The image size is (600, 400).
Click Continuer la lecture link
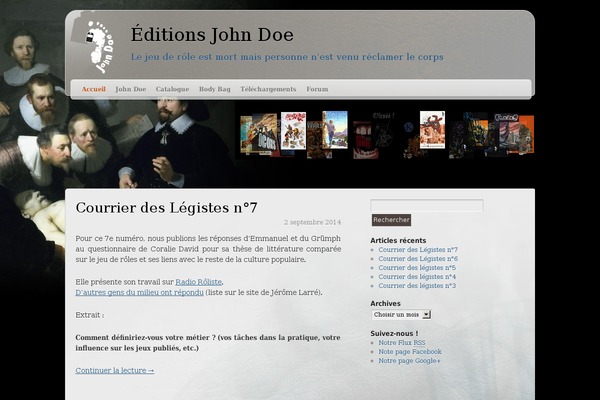coord(115,371)
